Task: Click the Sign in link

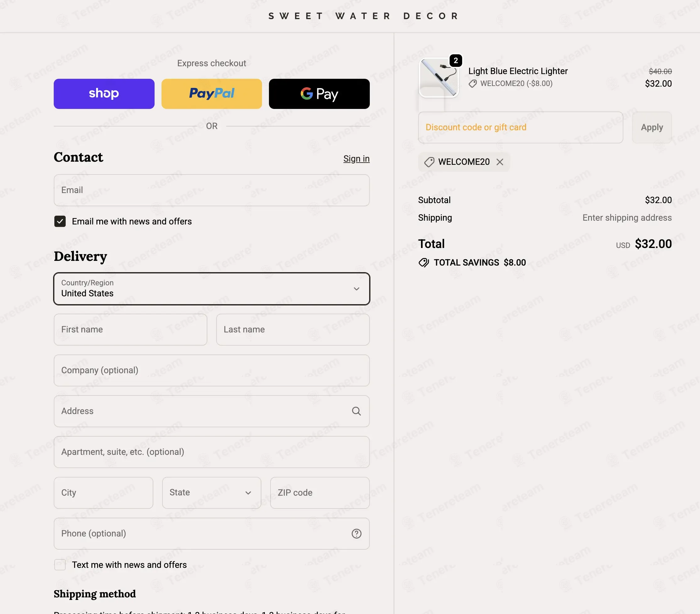Action: (x=357, y=159)
